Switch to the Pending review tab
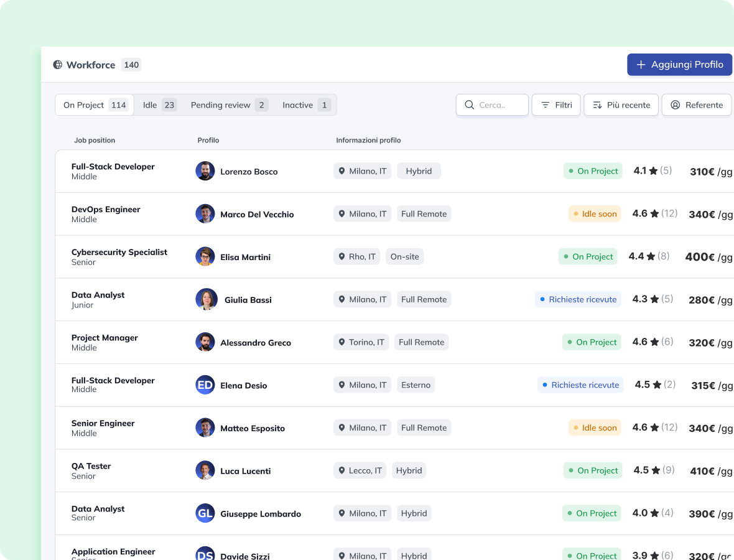Screen dimensions: 734x560 pyautogui.click(x=228, y=105)
